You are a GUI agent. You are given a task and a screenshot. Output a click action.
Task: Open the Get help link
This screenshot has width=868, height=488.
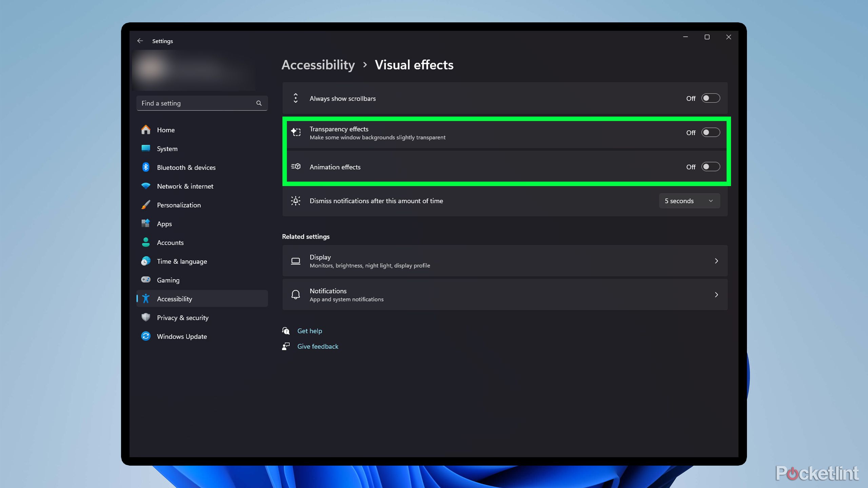click(x=310, y=331)
